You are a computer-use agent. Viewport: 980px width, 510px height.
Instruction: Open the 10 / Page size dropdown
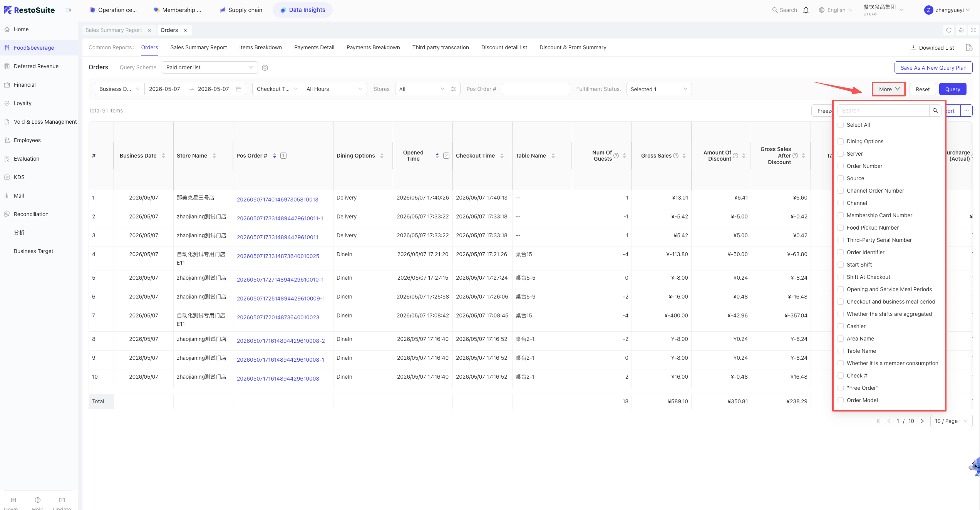click(x=951, y=421)
